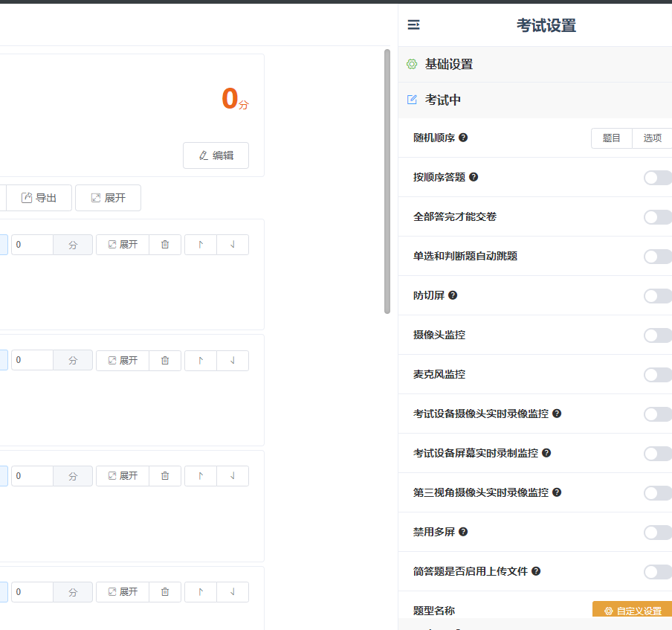Toggle 简答题是否启用上传文件 switch
This screenshot has width=672, height=630.
tap(658, 572)
